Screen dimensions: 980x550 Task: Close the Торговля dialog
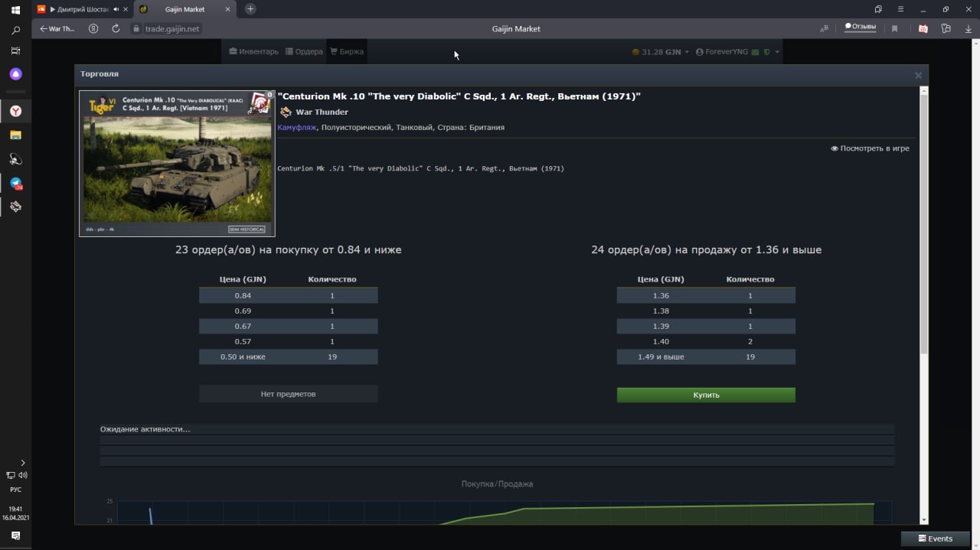(x=918, y=75)
